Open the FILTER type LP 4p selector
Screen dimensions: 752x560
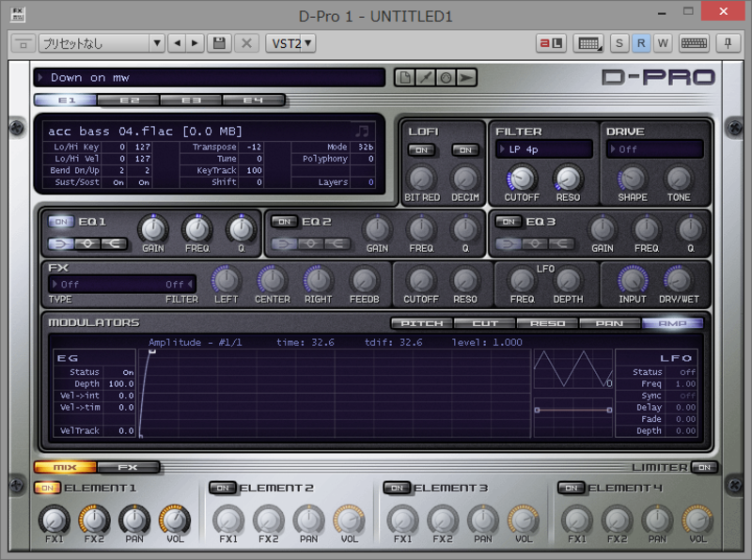(544, 149)
